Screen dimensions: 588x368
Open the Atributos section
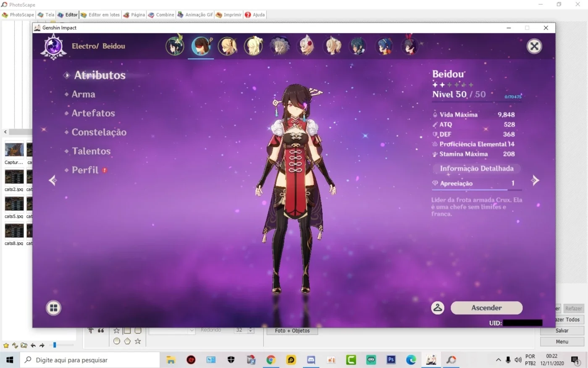click(100, 75)
